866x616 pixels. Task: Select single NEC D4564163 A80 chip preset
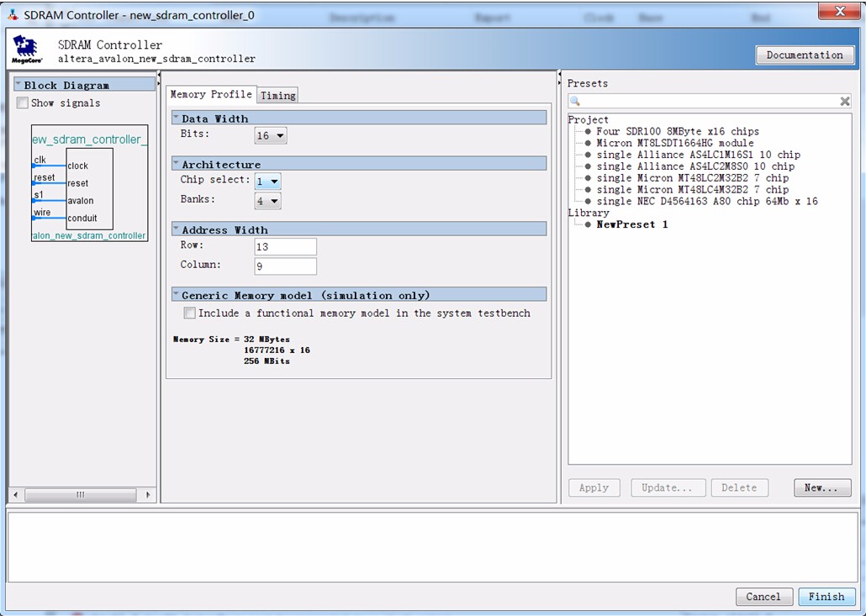pos(707,201)
